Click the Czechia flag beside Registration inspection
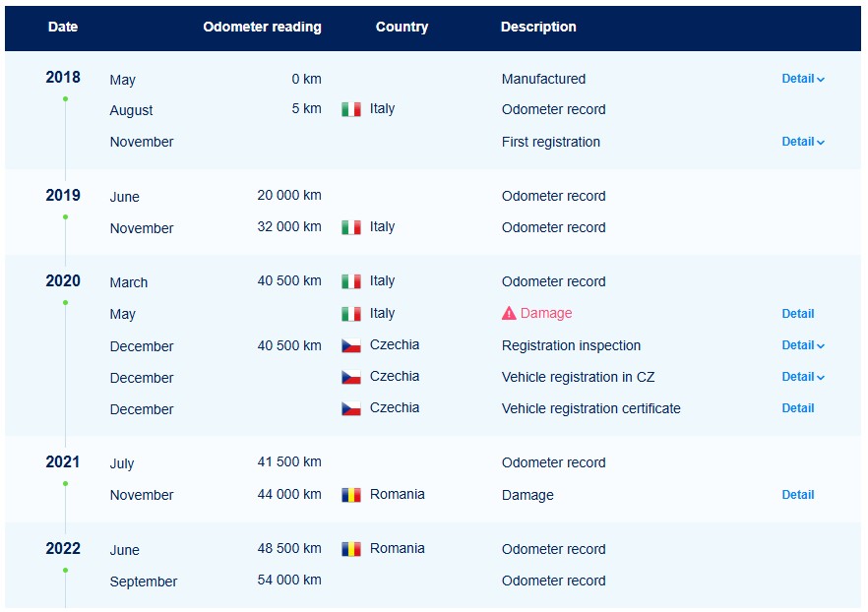Image resolution: width=868 pixels, height=612 pixels. (351, 345)
